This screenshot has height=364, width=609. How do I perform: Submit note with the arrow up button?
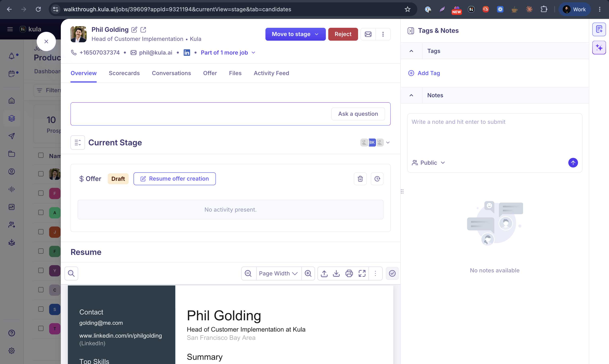(x=573, y=163)
